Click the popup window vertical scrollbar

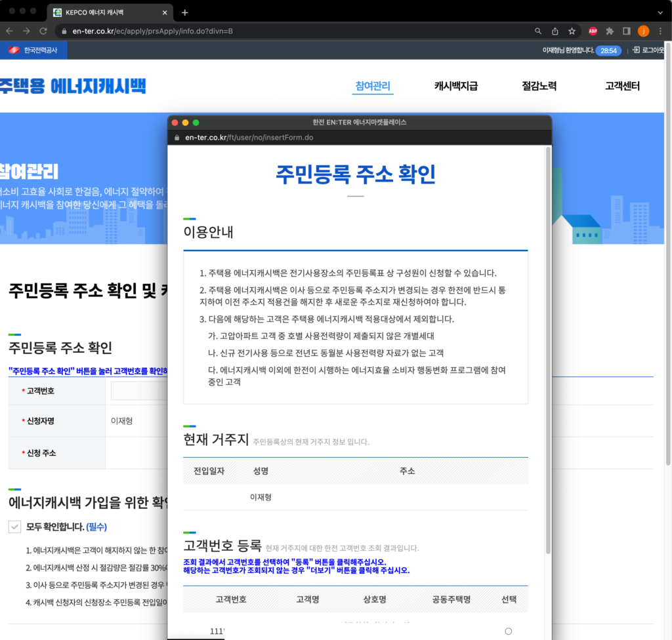[548, 351]
